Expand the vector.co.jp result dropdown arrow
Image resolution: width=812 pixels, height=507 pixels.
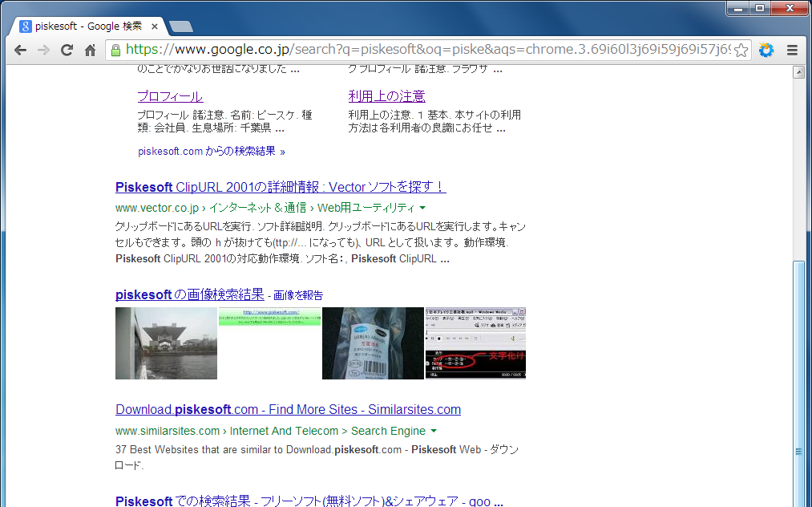[x=422, y=208]
